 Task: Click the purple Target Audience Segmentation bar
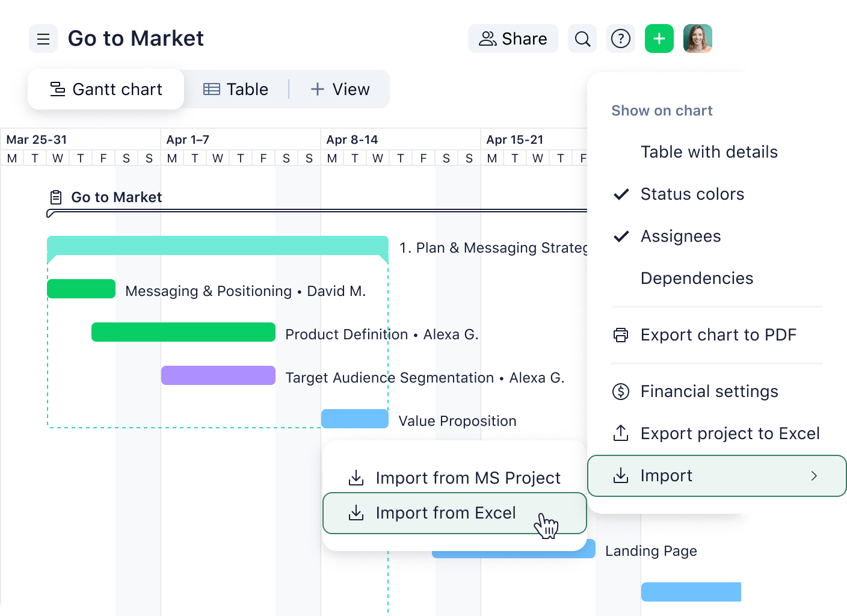pyautogui.click(x=218, y=375)
